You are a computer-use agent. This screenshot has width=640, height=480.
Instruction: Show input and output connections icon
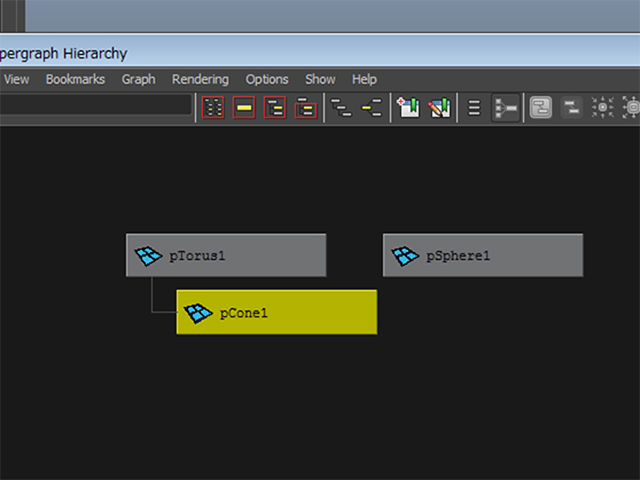pyautogui.click(x=371, y=108)
